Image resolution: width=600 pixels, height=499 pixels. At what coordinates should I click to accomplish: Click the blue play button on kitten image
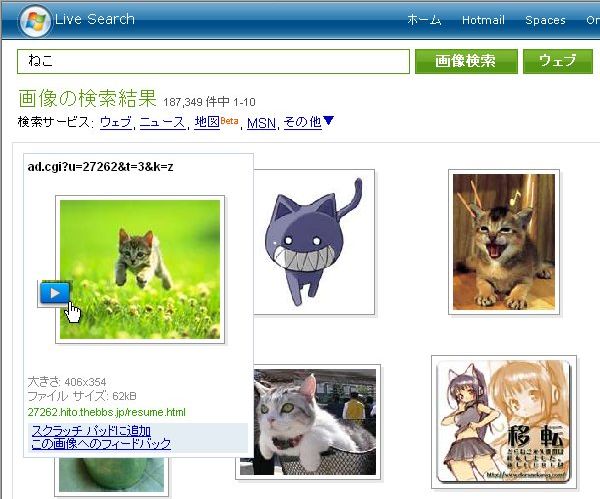[55, 293]
